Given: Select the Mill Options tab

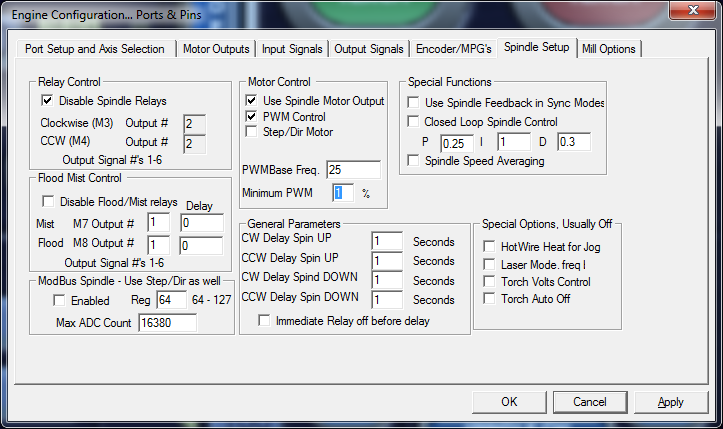Looking at the screenshot, I should [609, 48].
